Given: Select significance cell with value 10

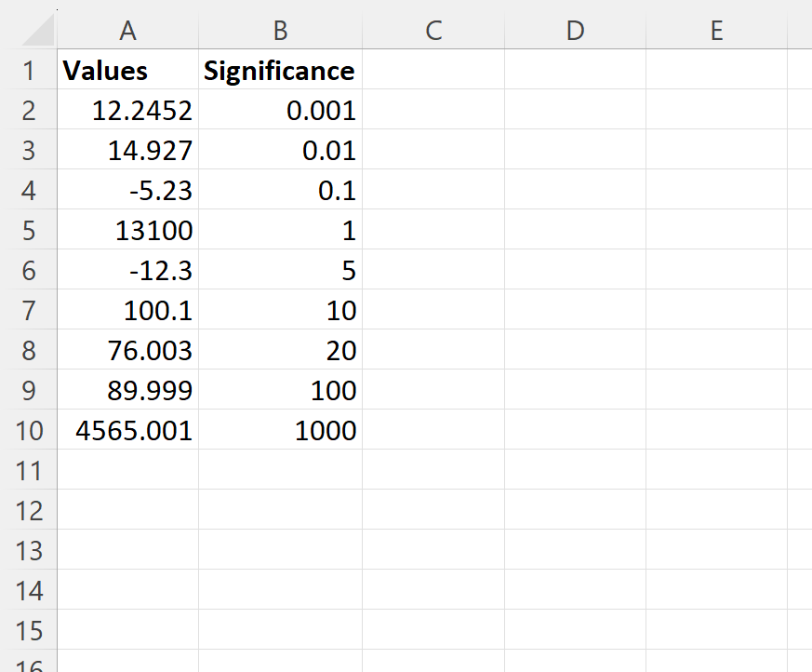Looking at the screenshot, I should pyautogui.click(x=280, y=309).
